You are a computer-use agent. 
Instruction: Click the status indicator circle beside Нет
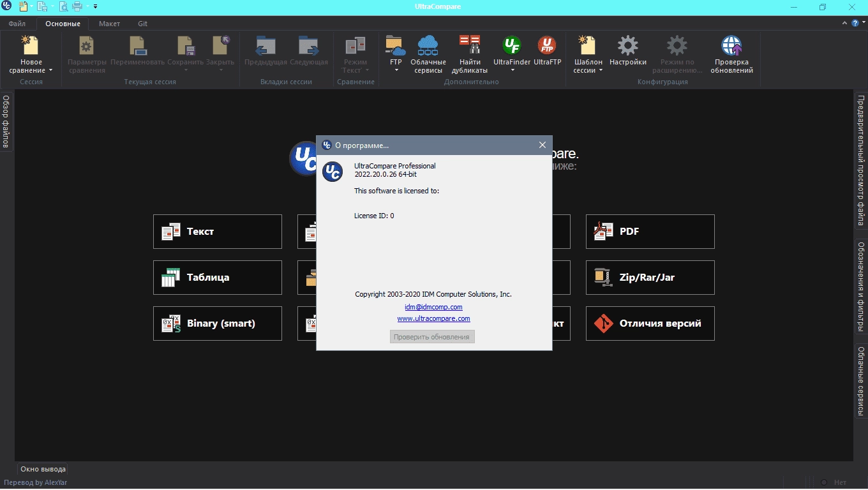pyautogui.click(x=824, y=482)
